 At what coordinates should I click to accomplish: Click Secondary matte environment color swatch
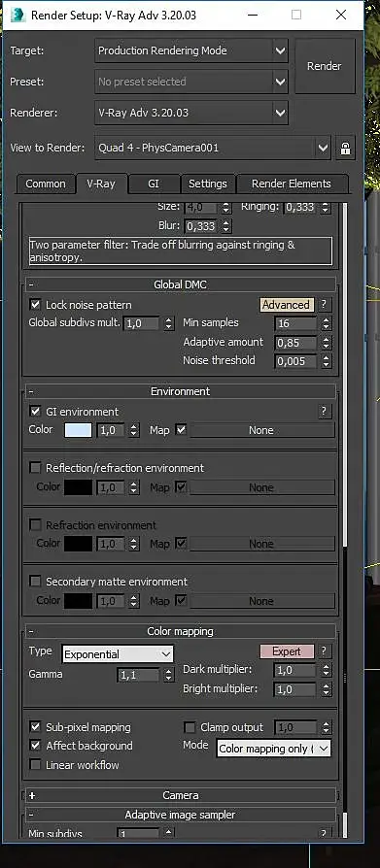click(78, 601)
